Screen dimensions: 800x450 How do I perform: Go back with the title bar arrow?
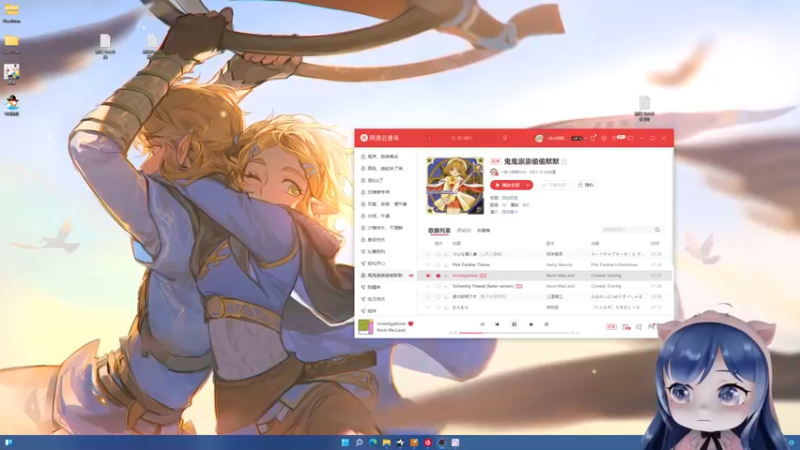point(429,138)
